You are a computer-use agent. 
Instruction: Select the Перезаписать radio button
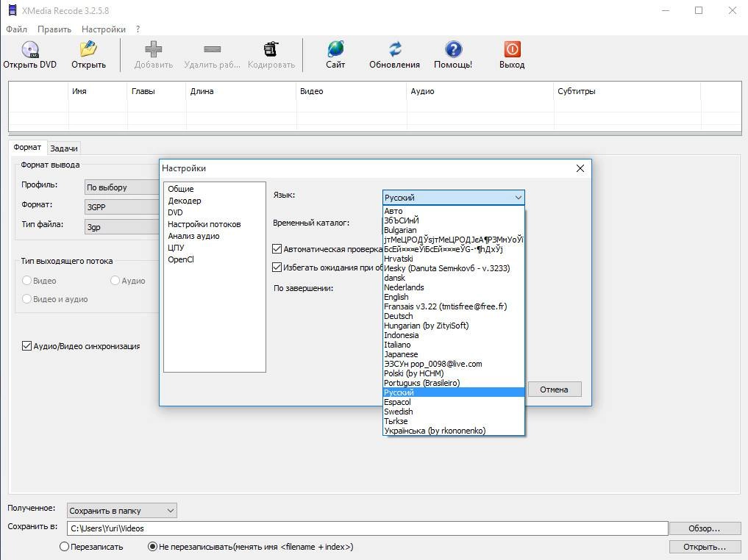65,547
